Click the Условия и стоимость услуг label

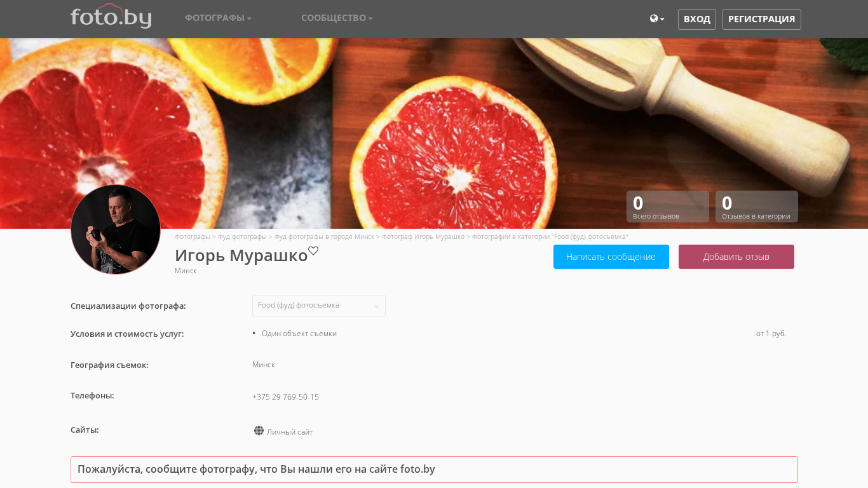point(127,334)
